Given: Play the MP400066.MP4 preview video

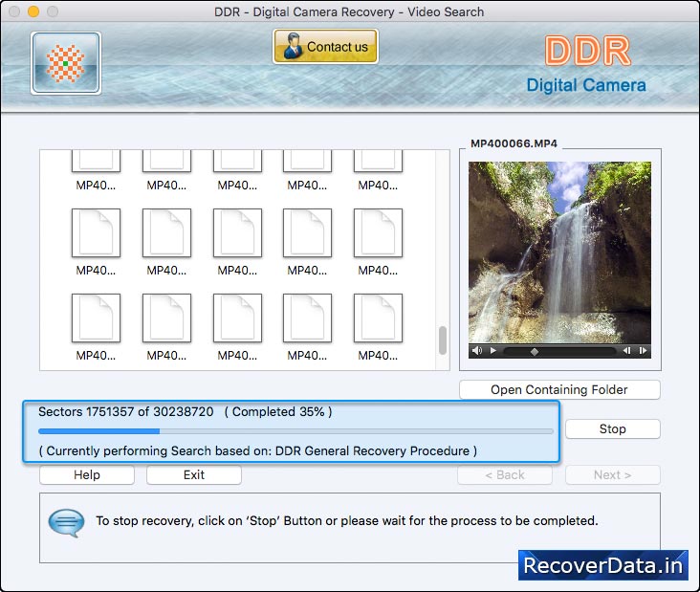Looking at the screenshot, I should pyautogui.click(x=493, y=350).
